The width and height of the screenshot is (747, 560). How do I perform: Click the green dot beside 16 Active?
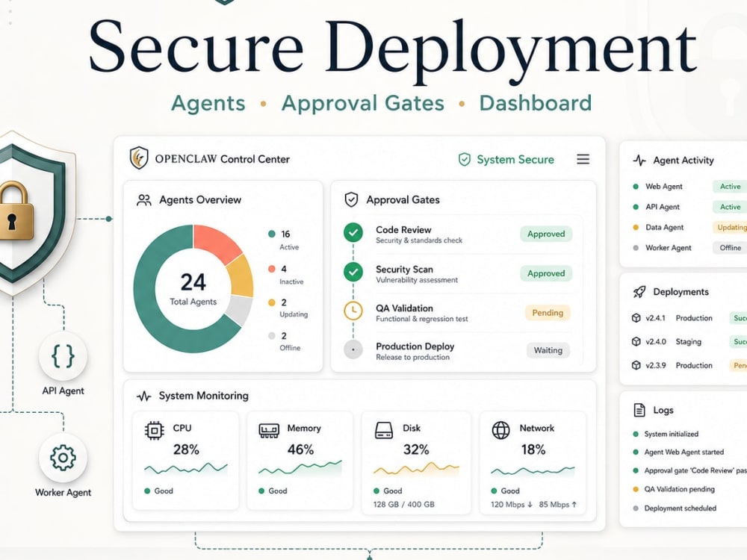pyautogui.click(x=272, y=234)
